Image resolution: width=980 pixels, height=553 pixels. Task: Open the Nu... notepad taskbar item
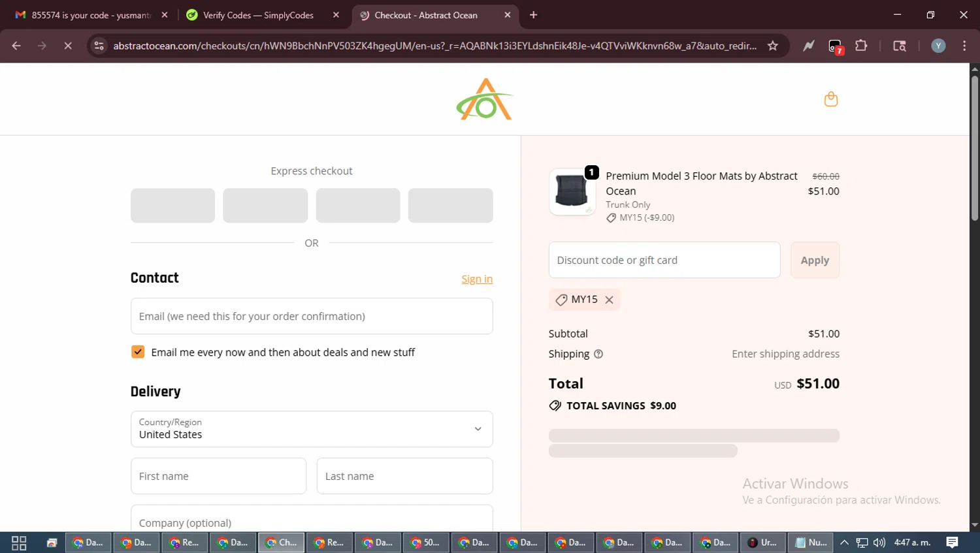[x=811, y=543]
